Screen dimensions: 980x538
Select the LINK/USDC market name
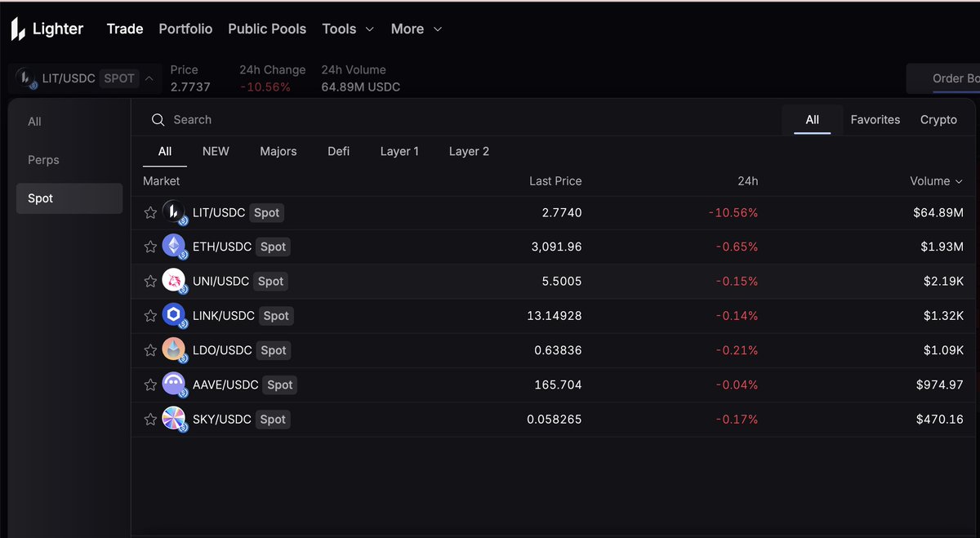224,315
